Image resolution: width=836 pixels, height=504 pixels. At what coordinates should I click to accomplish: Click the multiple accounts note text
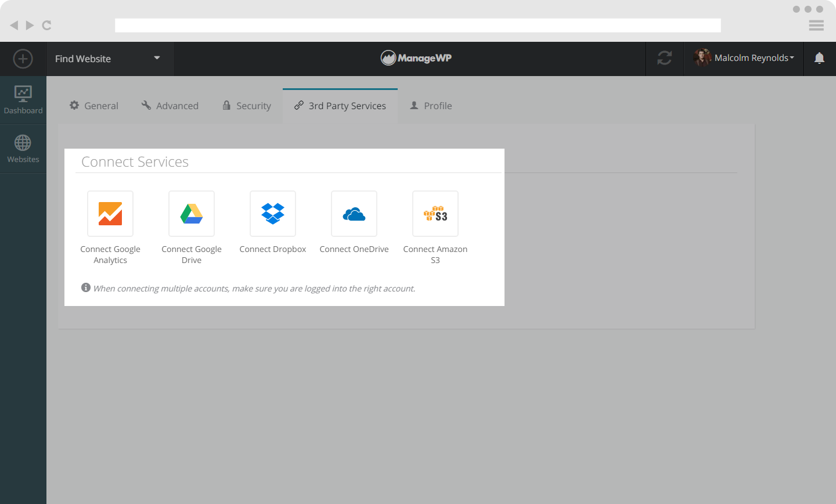pos(254,289)
